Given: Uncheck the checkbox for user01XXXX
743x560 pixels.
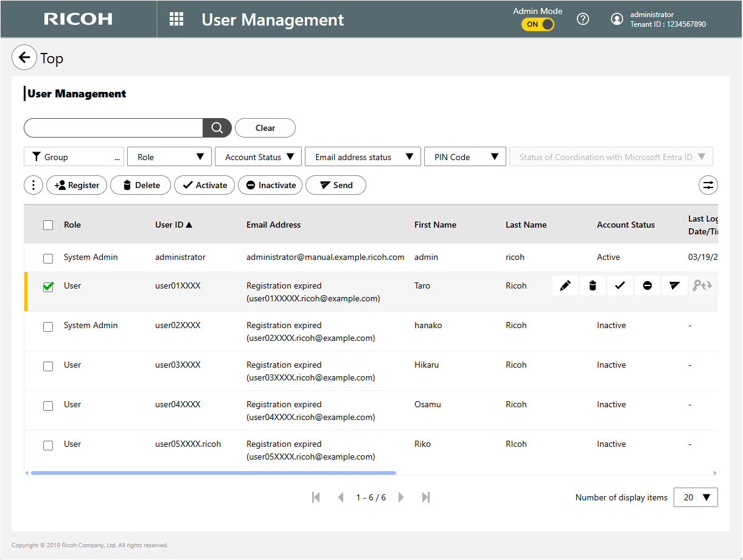Looking at the screenshot, I should 48,287.
